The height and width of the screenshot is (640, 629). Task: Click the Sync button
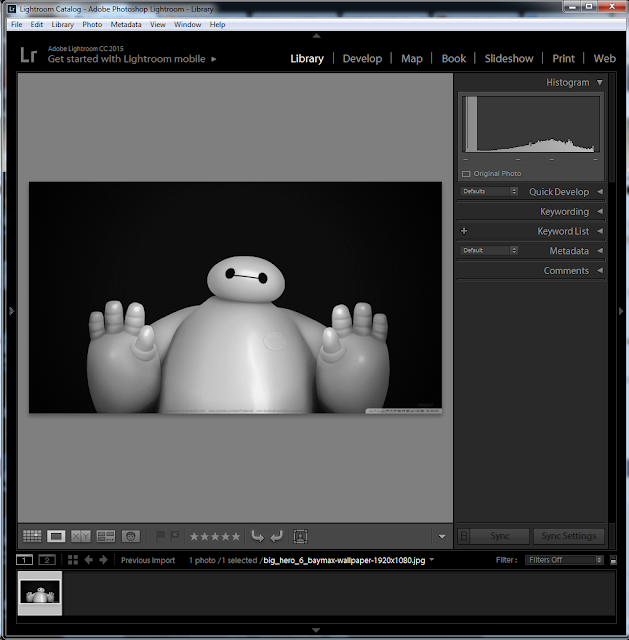(500, 536)
